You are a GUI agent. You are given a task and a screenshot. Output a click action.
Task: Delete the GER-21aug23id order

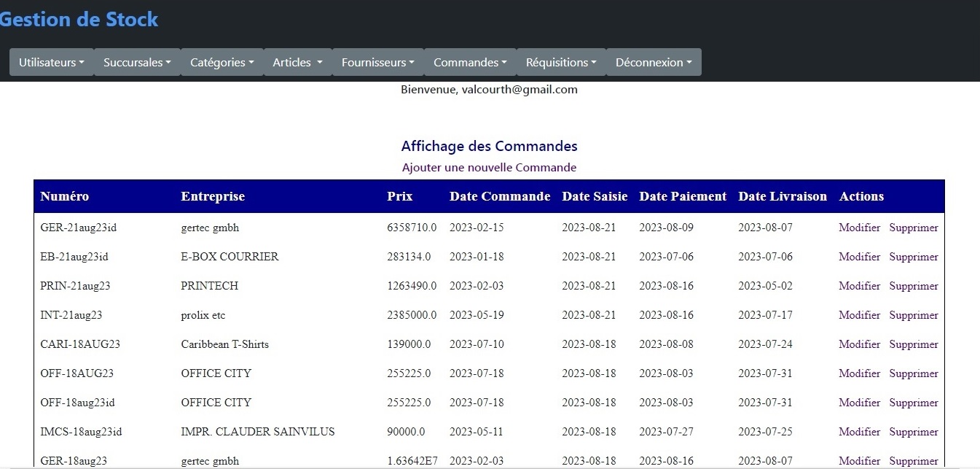pyautogui.click(x=913, y=228)
